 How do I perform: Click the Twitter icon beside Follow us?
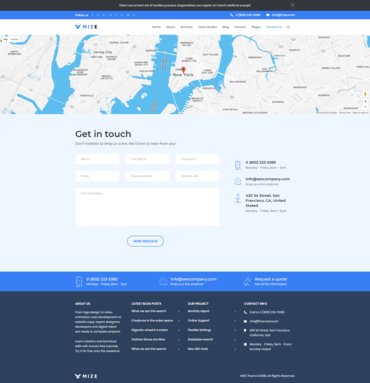[x=98, y=15]
